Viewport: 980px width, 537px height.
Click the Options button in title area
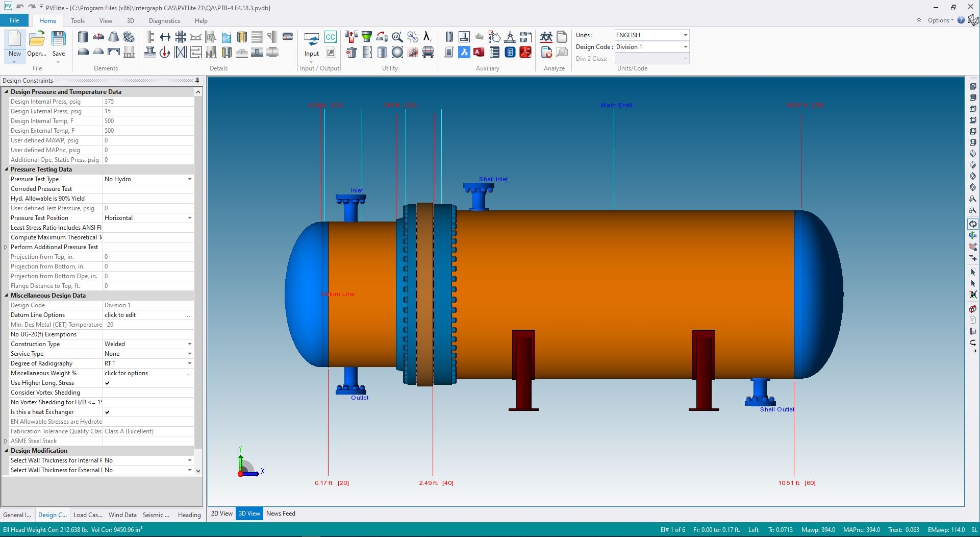click(x=940, y=20)
